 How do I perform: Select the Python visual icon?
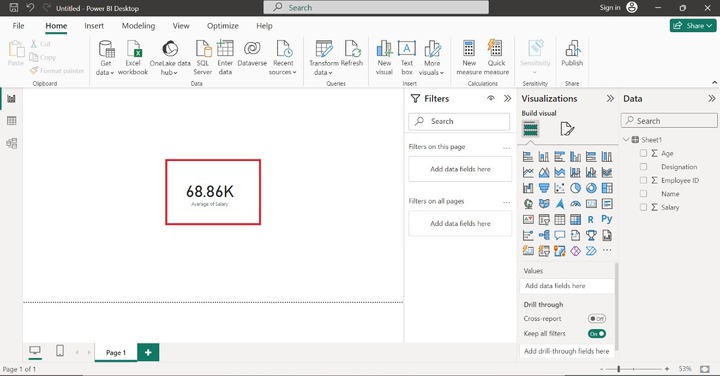(x=607, y=219)
